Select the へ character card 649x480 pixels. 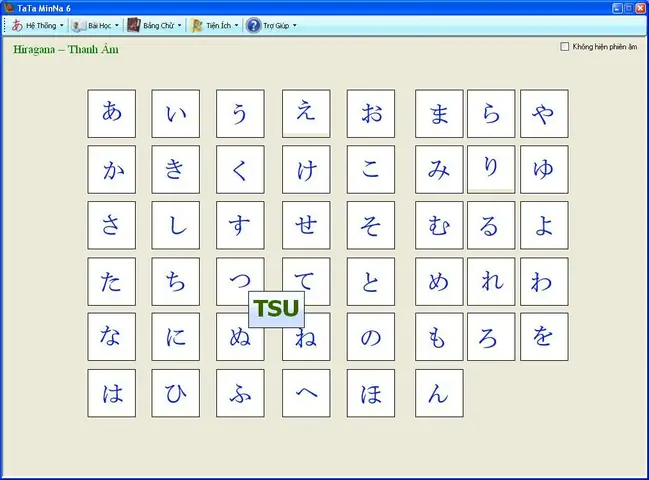pos(306,393)
